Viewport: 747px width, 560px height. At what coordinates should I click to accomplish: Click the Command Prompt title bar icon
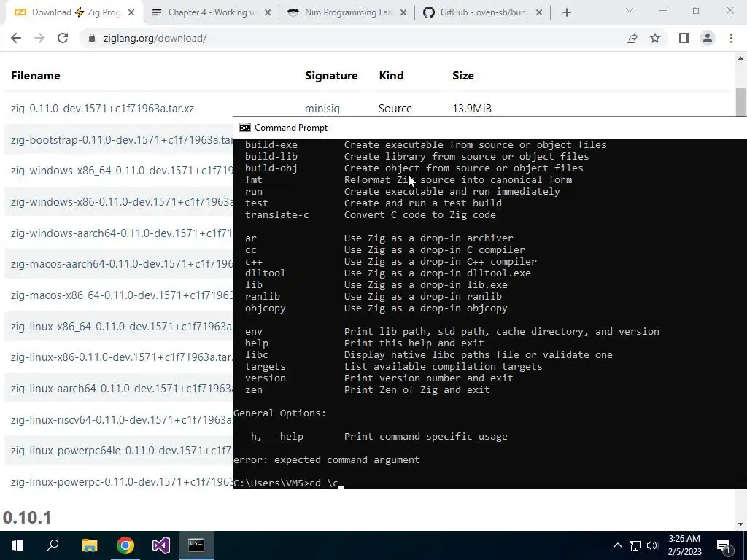tap(245, 127)
